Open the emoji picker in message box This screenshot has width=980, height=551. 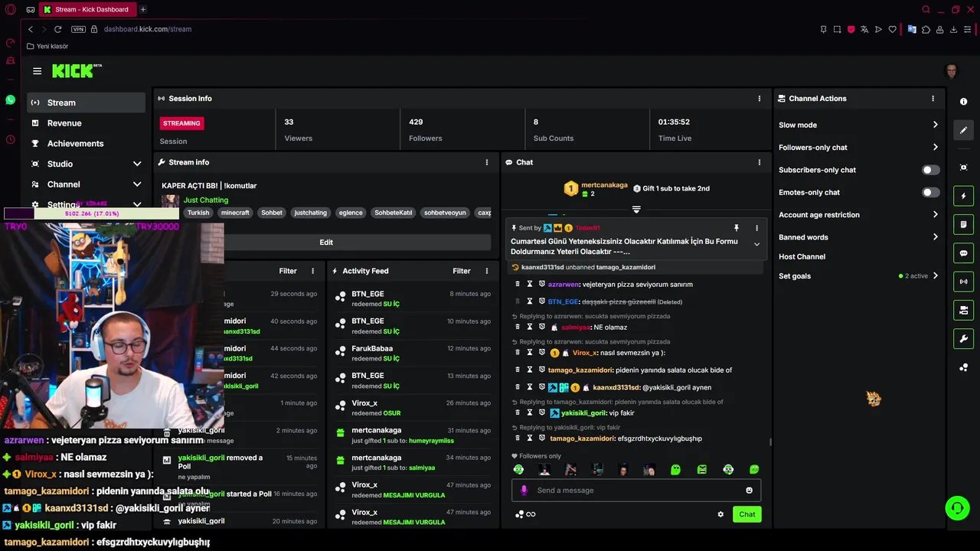coord(749,491)
